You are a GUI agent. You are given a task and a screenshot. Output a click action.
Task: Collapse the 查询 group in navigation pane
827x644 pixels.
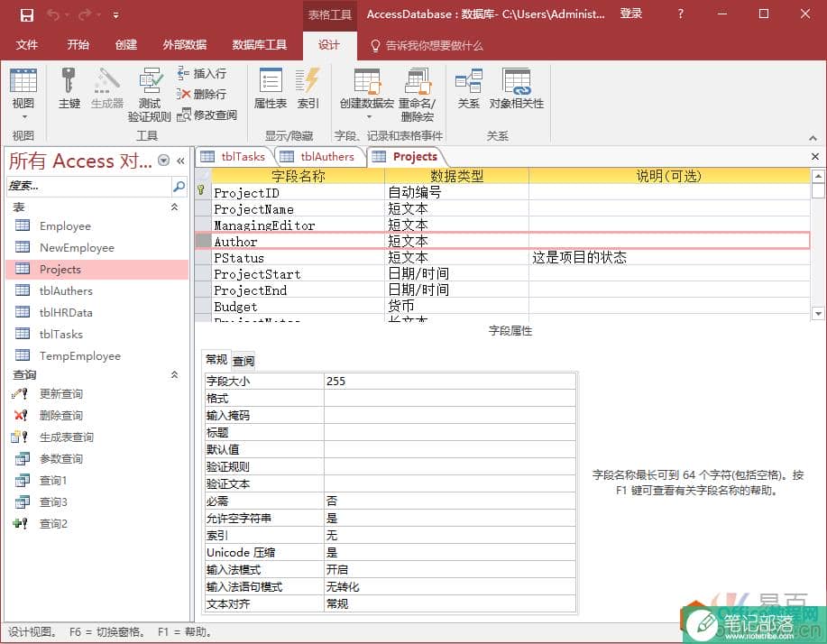[x=174, y=375]
